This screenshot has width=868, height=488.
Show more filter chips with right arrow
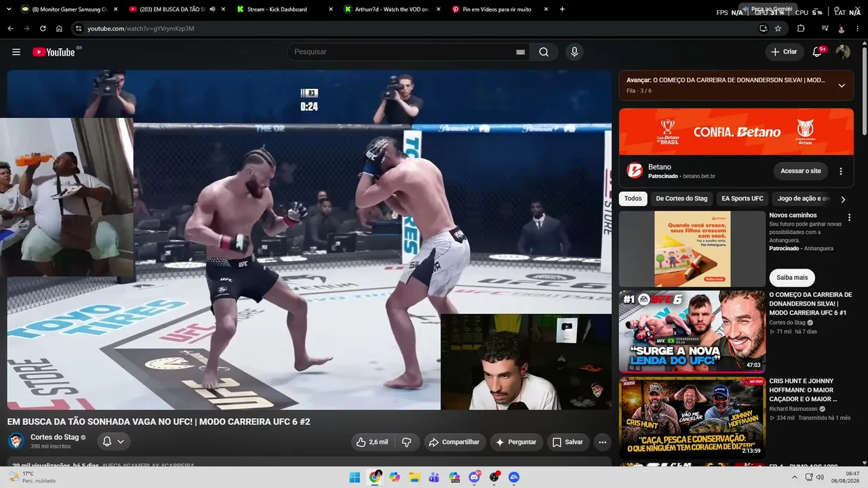coord(843,199)
